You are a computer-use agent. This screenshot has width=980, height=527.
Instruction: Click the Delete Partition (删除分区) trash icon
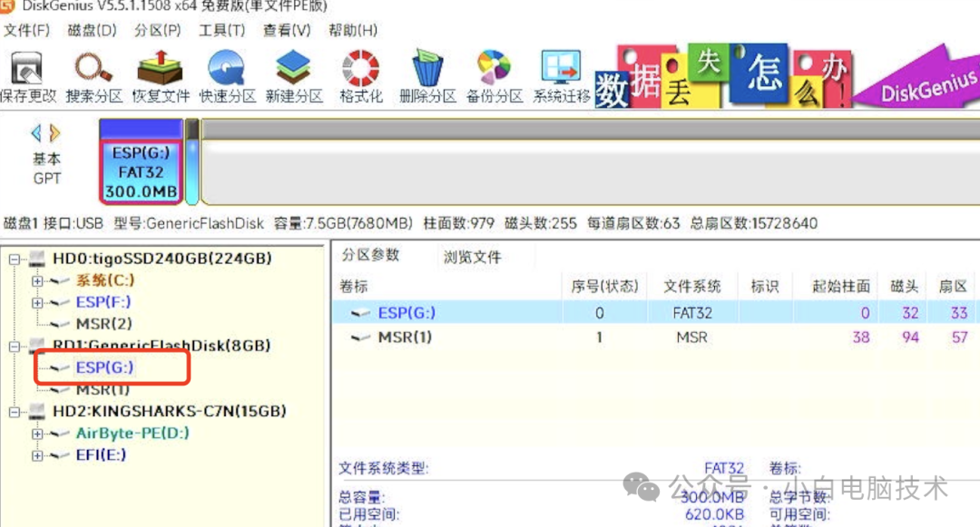point(427,76)
